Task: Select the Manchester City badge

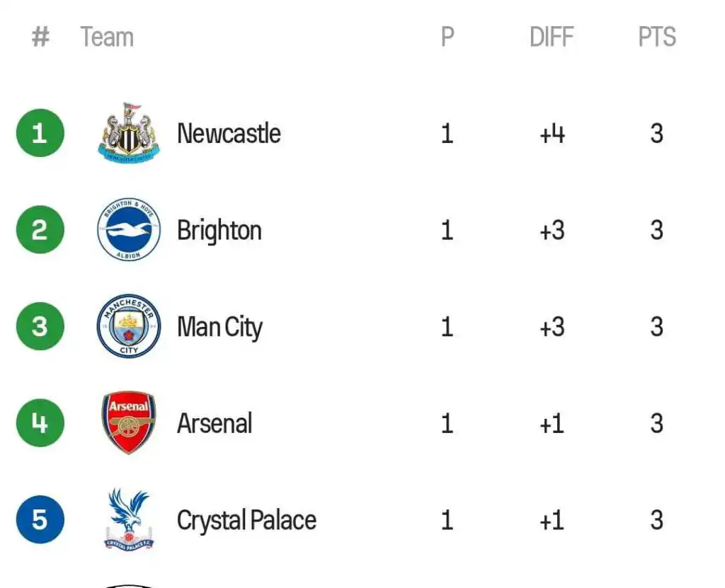Action: tap(129, 326)
